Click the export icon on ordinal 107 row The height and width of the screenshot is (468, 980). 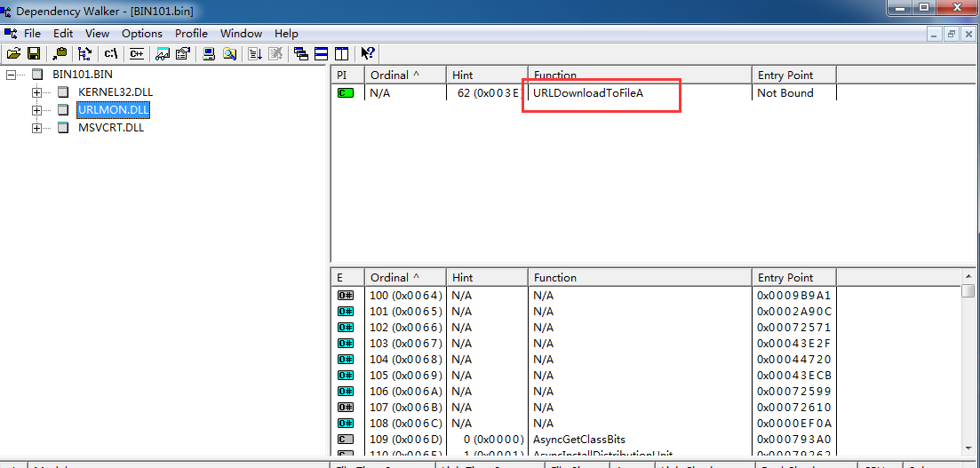(345, 408)
